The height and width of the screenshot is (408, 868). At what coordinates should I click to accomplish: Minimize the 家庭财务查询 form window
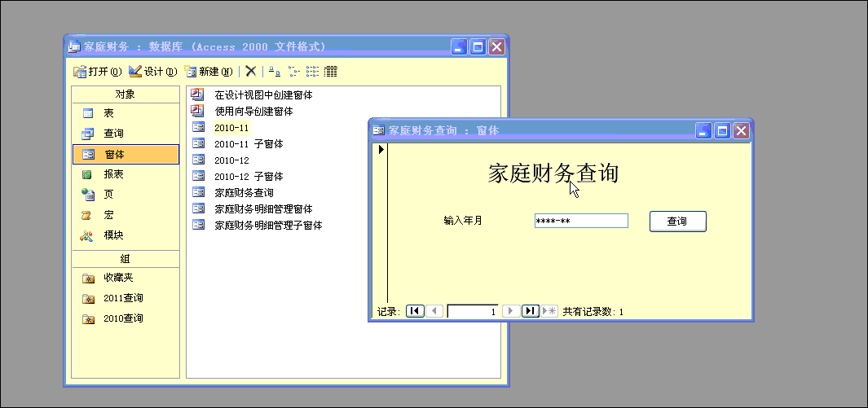point(703,130)
